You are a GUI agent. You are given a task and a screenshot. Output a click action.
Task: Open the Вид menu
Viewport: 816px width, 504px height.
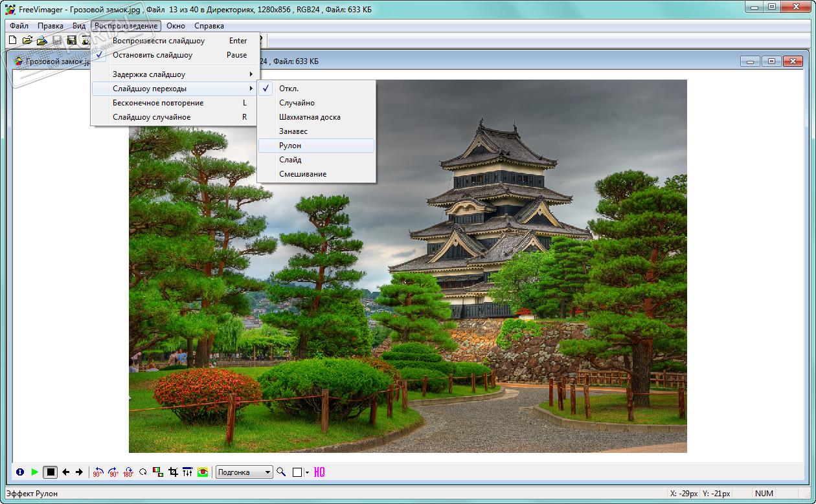coord(79,26)
